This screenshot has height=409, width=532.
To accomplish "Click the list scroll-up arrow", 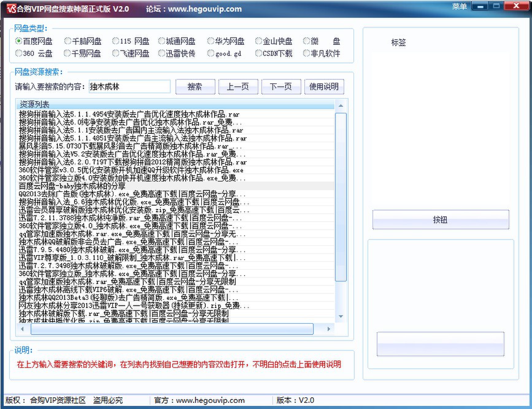I will 341,106.
